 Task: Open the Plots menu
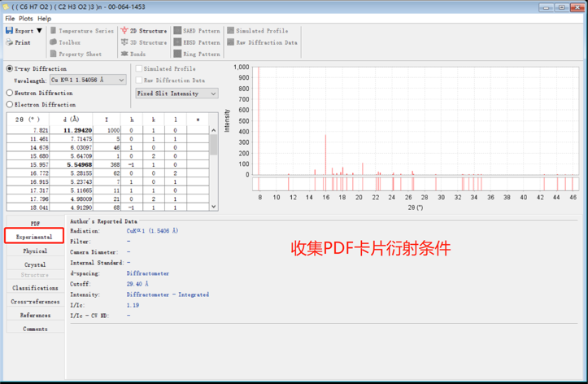26,18
